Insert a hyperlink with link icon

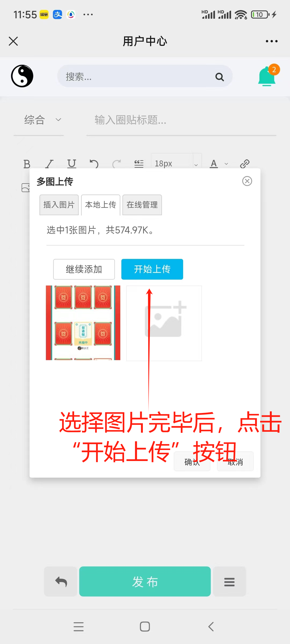pos(245,163)
